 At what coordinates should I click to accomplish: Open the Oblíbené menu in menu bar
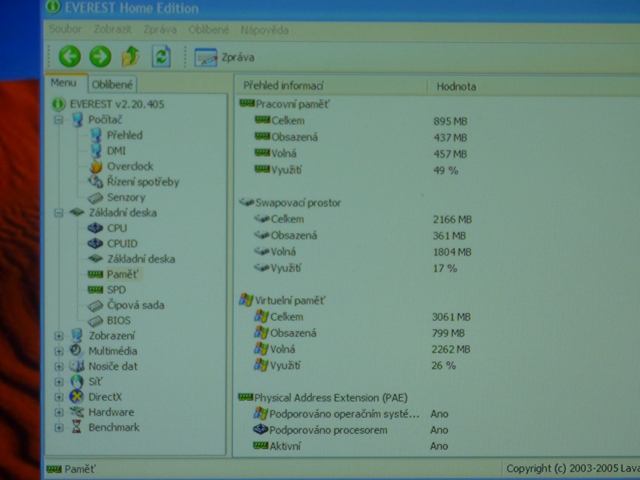click(x=209, y=30)
